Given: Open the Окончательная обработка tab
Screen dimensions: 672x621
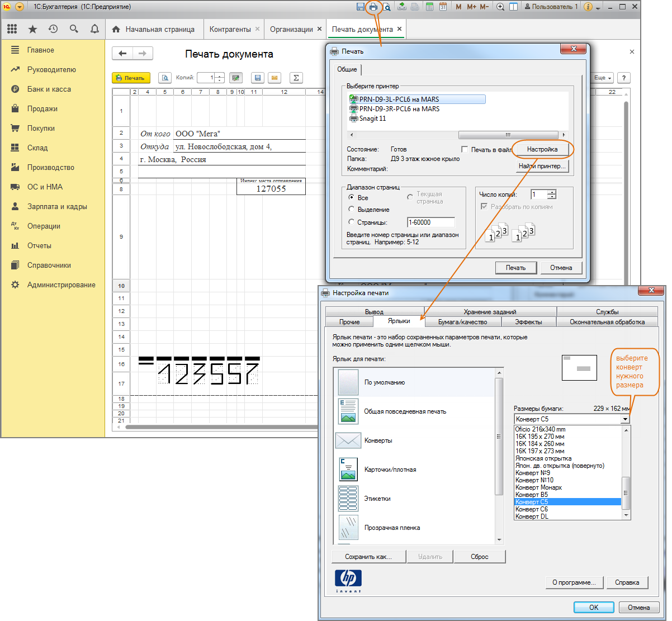Looking at the screenshot, I should (607, 322).
